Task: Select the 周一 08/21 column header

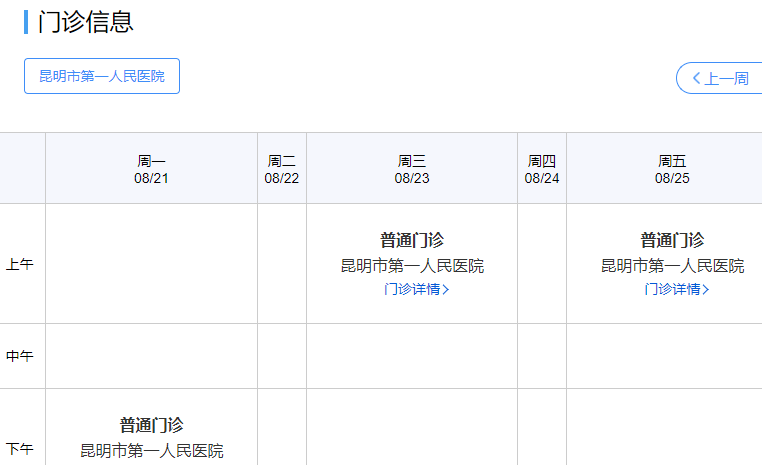Action: click(x=152, y=169)
